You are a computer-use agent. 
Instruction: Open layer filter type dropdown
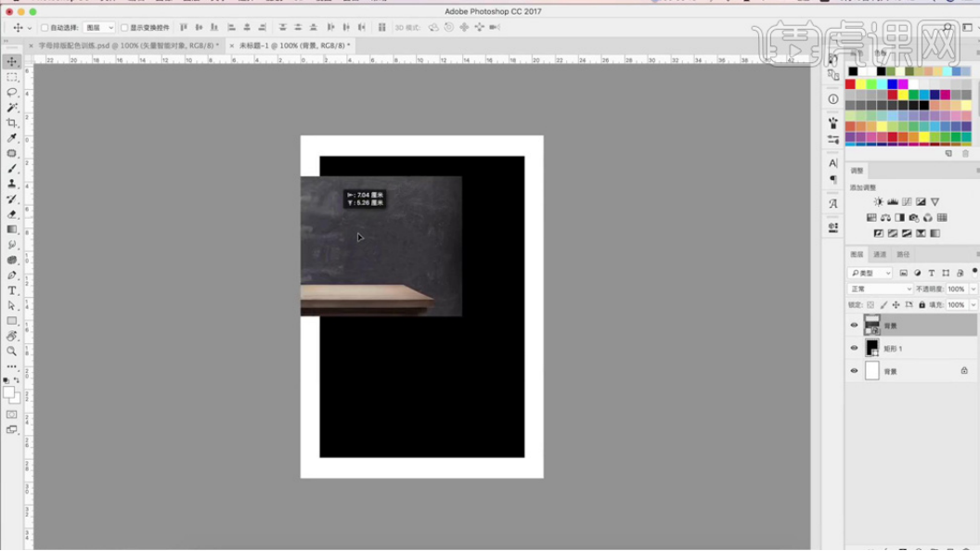(x=870, y=273)
